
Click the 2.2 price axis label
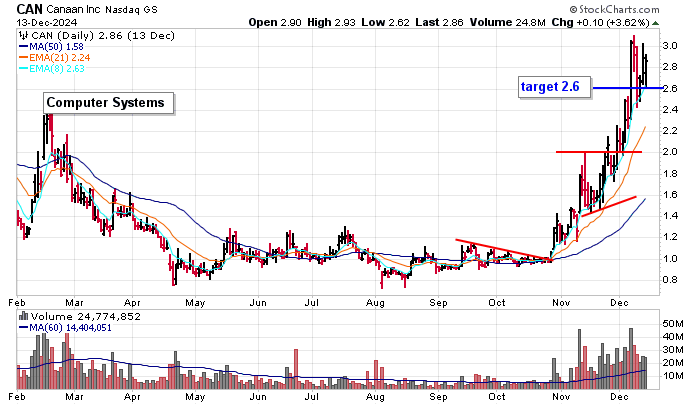(x=670, y=131)
